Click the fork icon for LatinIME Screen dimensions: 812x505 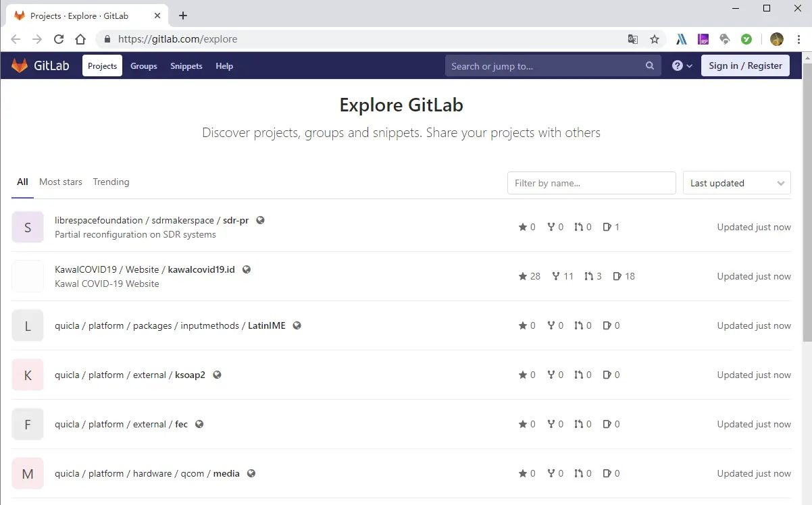[x=551, y=325]
